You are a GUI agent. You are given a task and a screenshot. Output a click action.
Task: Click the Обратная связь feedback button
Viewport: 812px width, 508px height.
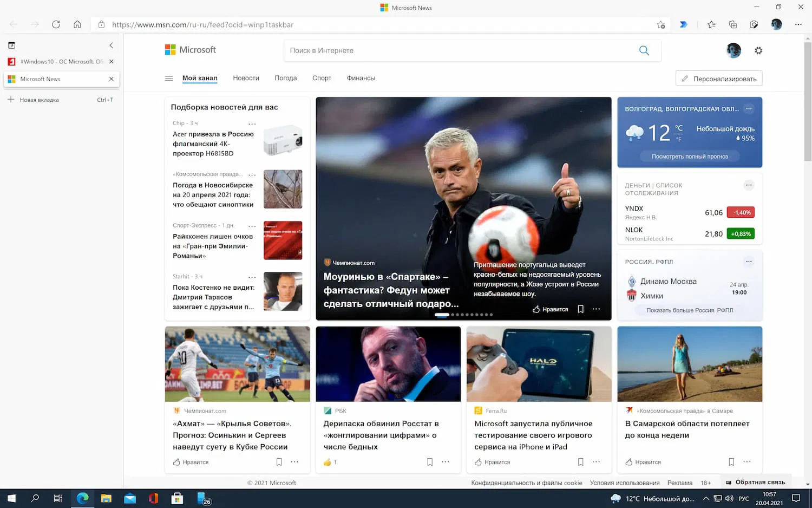(x=755, y=482)
